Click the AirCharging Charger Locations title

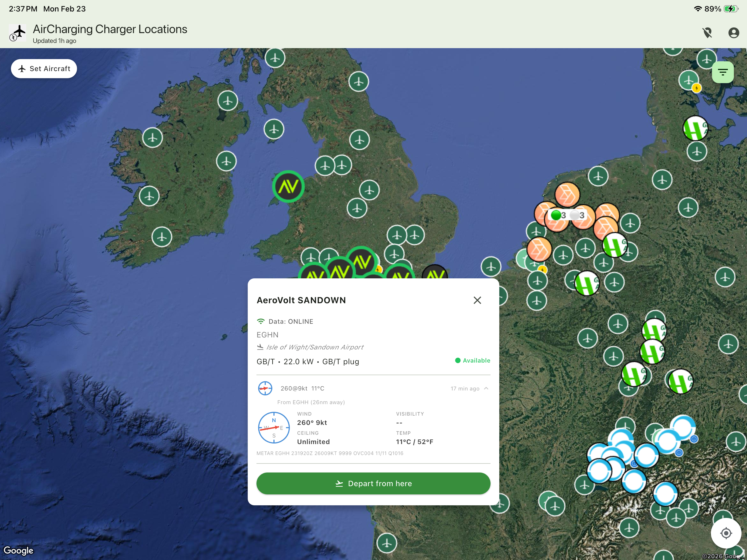click(110, 29)
